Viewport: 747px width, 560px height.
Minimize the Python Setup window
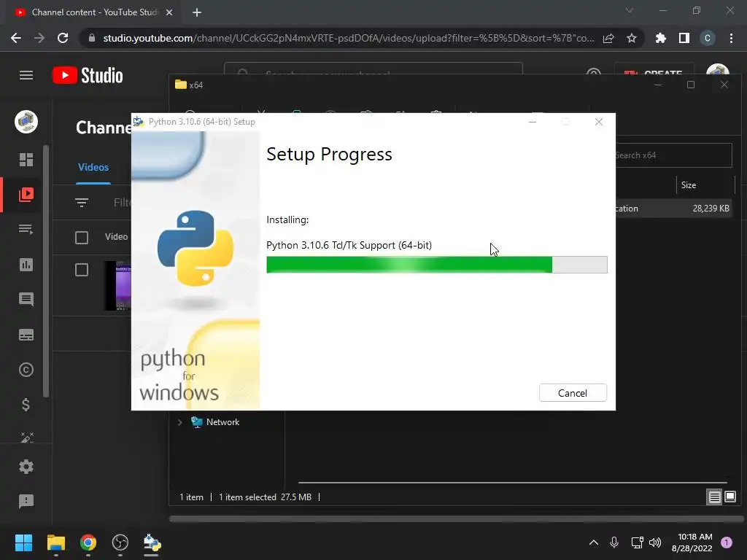pyautogui.click(x=533, y=122)
